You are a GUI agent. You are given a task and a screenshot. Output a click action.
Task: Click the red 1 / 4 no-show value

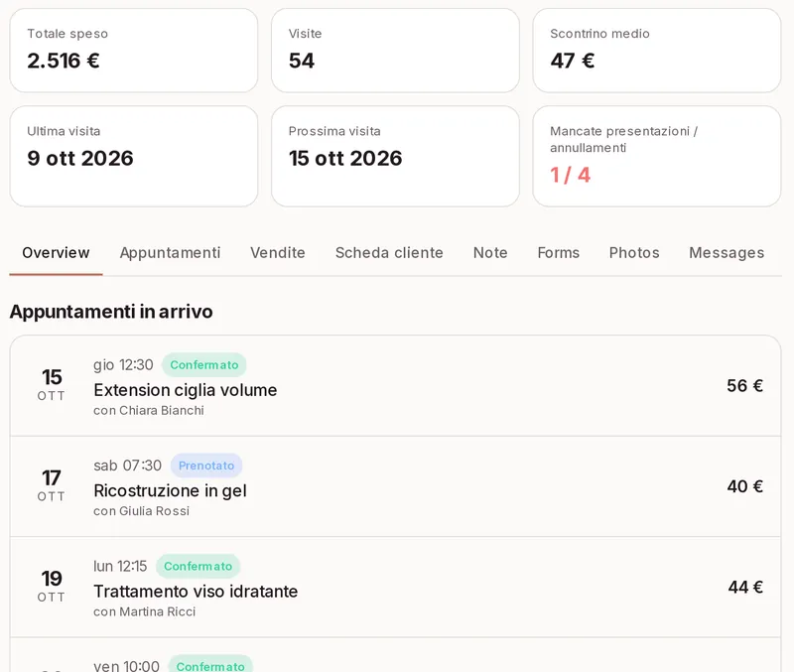570,176
